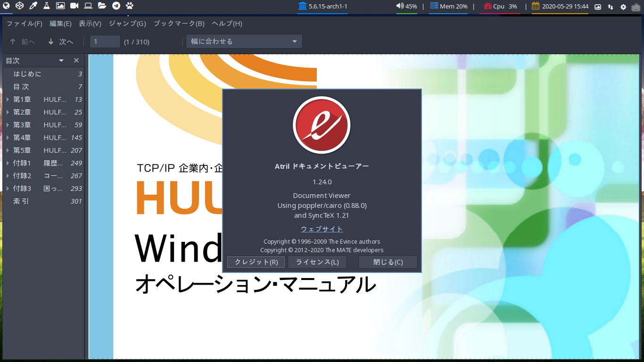
Task: Click the 1.24.0 version text
Action: 322,182
